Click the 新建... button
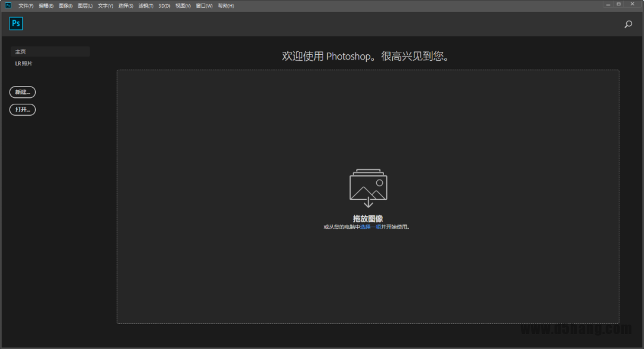The height and width of the screenshot is (349, 644). [23, 92]
